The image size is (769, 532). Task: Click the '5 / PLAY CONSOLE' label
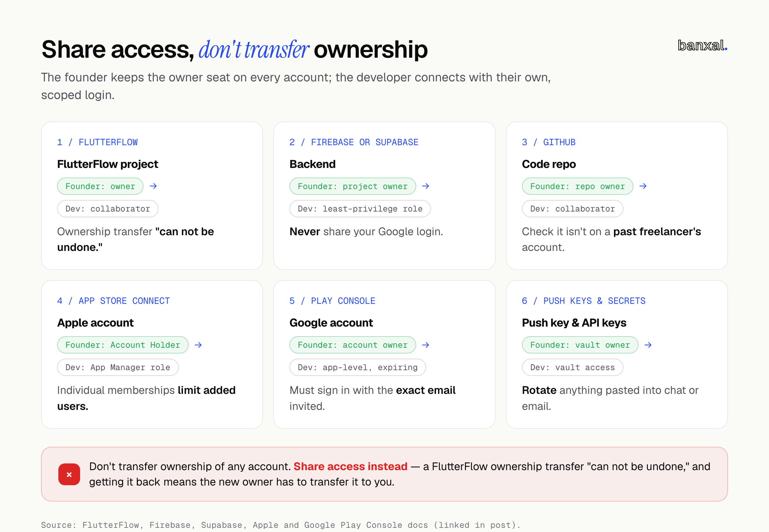click(332, 301)
